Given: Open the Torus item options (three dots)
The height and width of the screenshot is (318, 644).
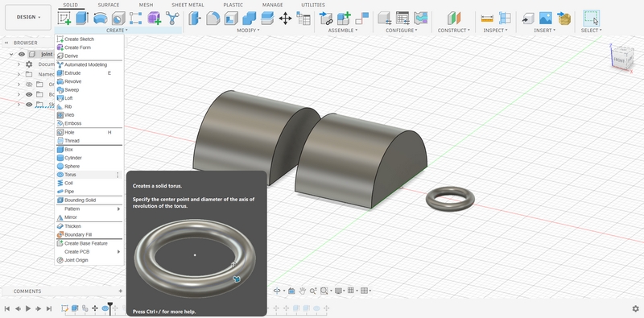Looking at the screenshot, I should pos(118,175).
